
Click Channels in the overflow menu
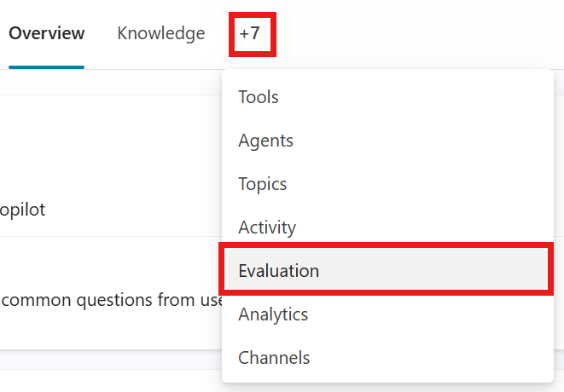(274, 358)
